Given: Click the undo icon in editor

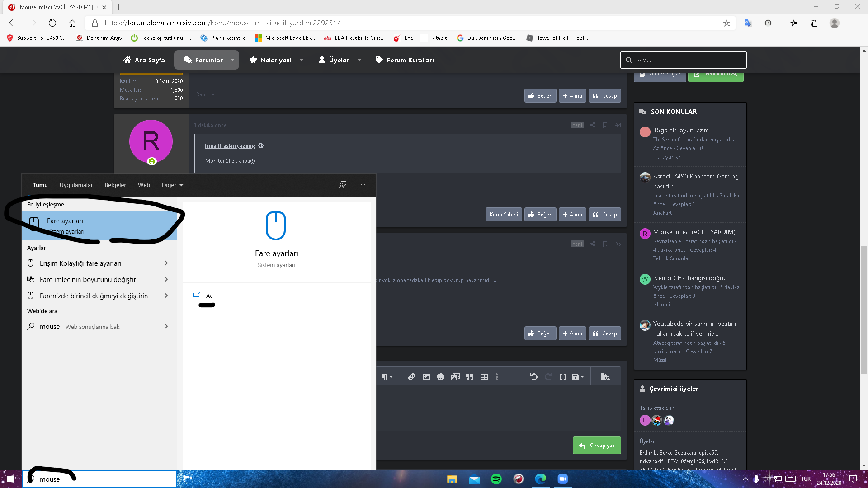Looking at the screenshot, I should click(x=533, y=377).
